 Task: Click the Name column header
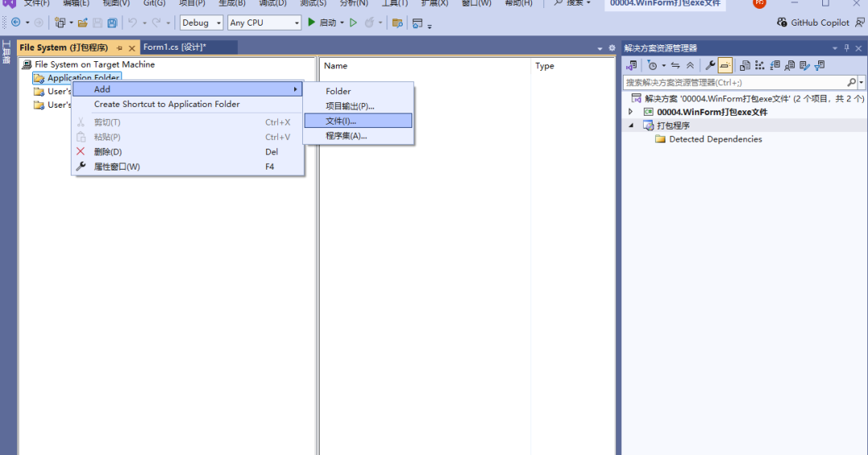point(424,66)
